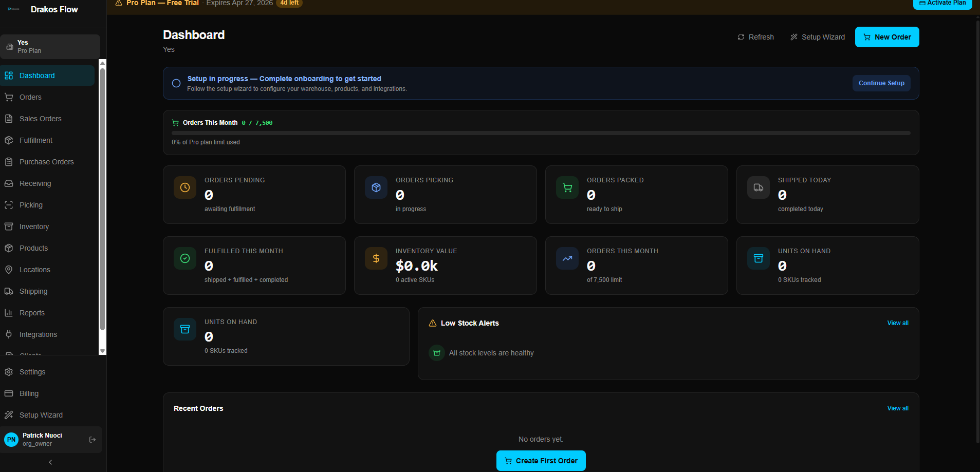This screenshot has height=472, width=980.
Task: Open Setup Wizard from the header
Action: click(x=818, y=37)
